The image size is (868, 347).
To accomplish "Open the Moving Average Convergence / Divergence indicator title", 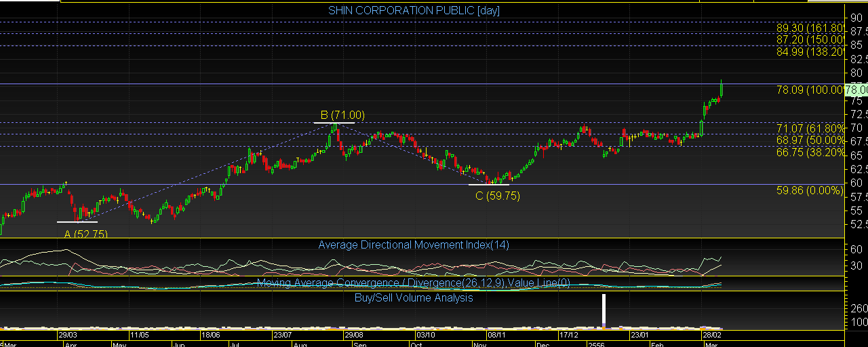I will (413, 282).
